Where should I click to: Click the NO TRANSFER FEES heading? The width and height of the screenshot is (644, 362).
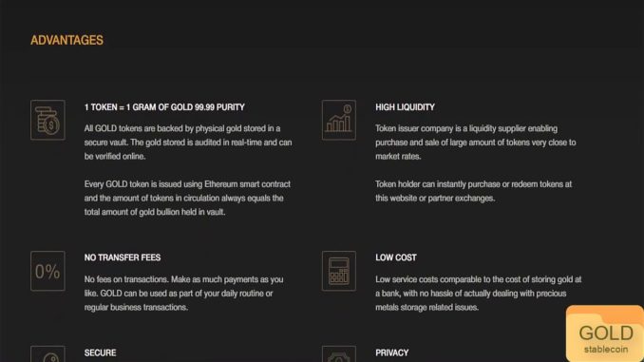point(123,257)
